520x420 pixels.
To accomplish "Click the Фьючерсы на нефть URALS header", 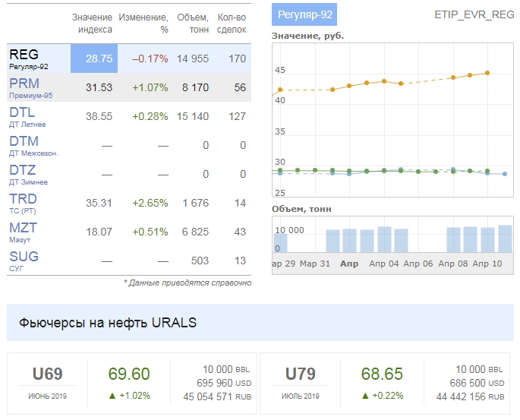I will [x=108, y=323].
